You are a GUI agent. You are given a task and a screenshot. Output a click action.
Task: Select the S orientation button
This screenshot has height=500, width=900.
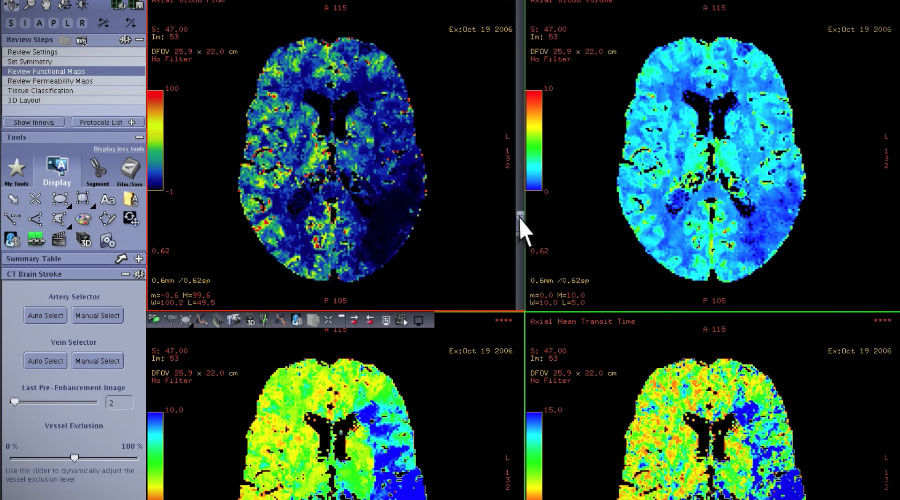click(x=11, y=23)
